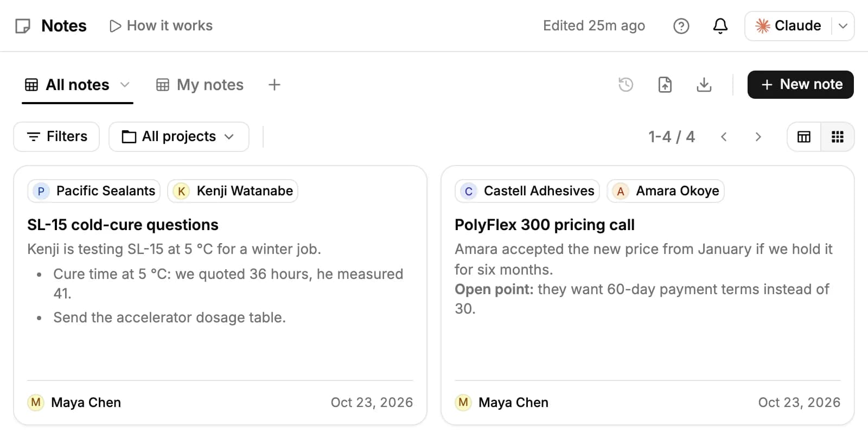Create a note with New note button
Screen dimensions: 868x432
click(x=800, y=85)
